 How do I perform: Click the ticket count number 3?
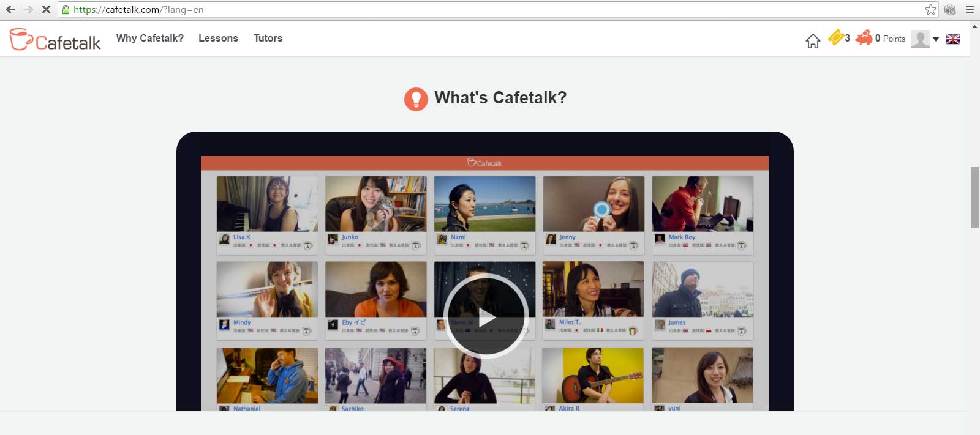(847, 38)
